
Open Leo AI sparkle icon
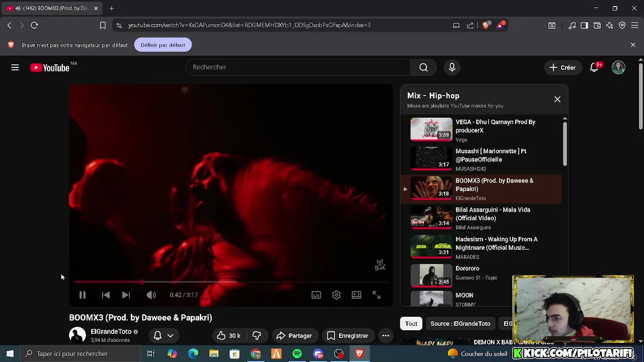point(610,25)
